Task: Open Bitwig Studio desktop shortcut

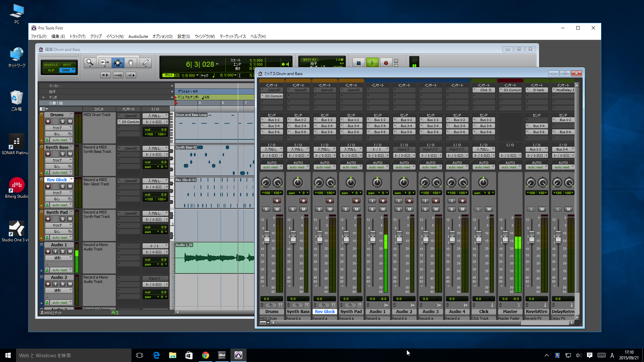Action: pyautogui.click(x=16, y=188)
